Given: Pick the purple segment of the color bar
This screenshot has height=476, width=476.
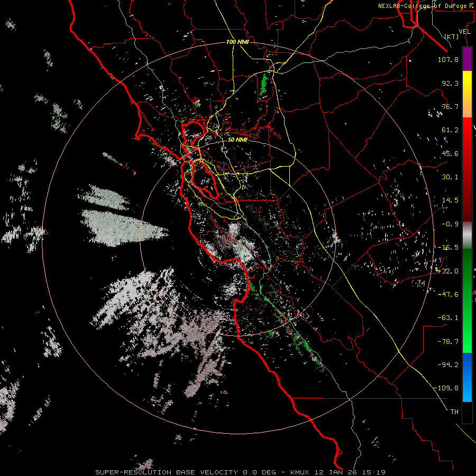Looking at the screenshot, I should pyautogui.click(x=467, y=59).
